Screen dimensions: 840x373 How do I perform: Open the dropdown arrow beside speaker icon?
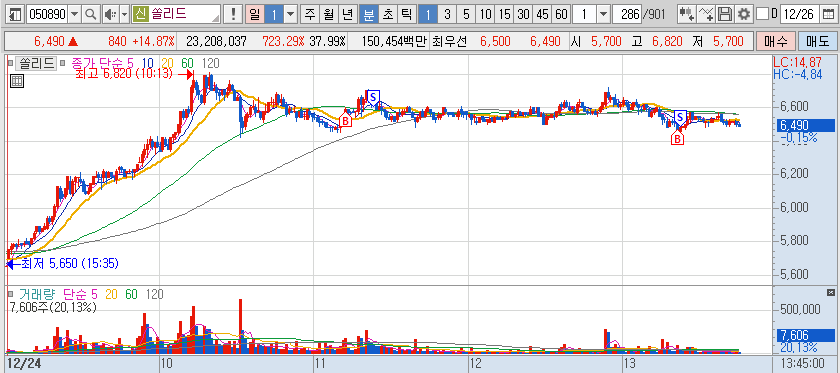tap(124, 14)
